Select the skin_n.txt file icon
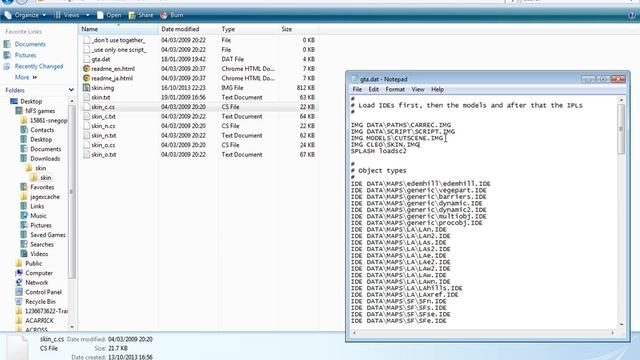The width and height of the screenshot is (640, 360). pyautogui.click(x=86, y=136)
